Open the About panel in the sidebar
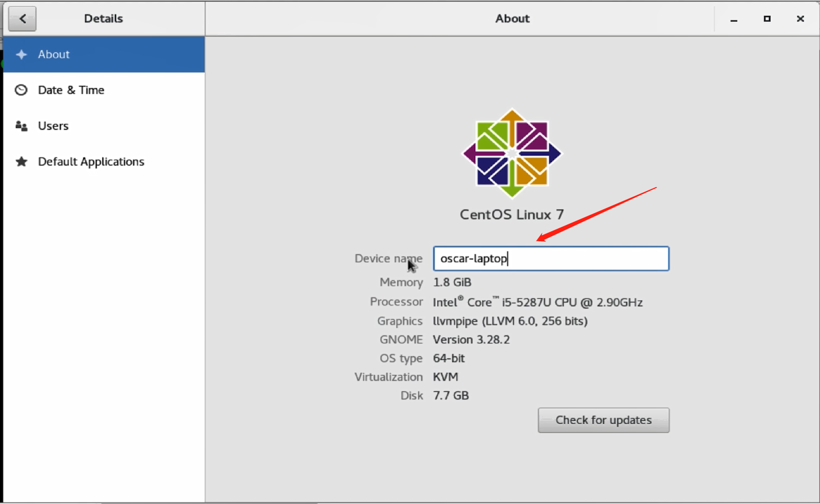The width and height of the screenshot is (820, 504). click(104, 54)
